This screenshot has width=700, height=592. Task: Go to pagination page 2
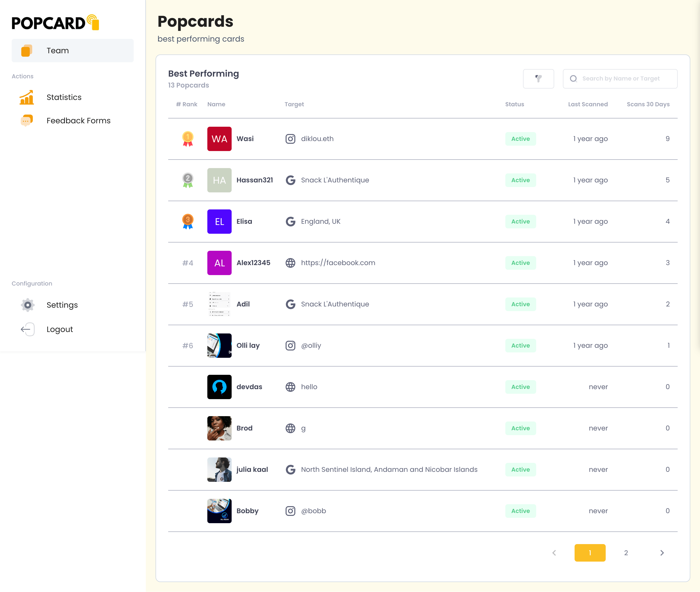click(626, 553)
